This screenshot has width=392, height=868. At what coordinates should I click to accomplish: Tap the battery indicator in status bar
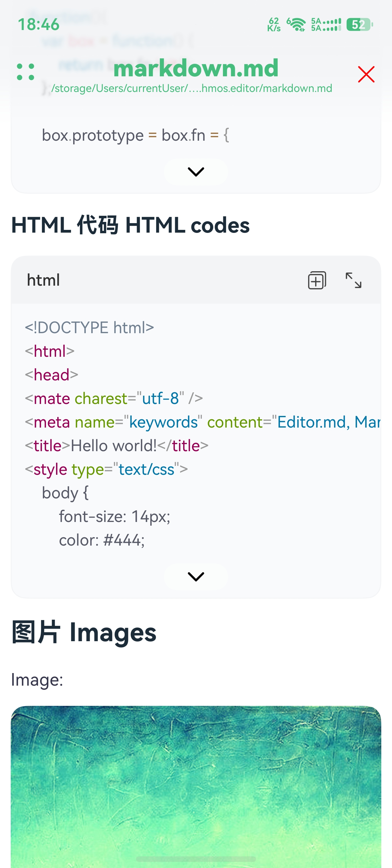360,25
